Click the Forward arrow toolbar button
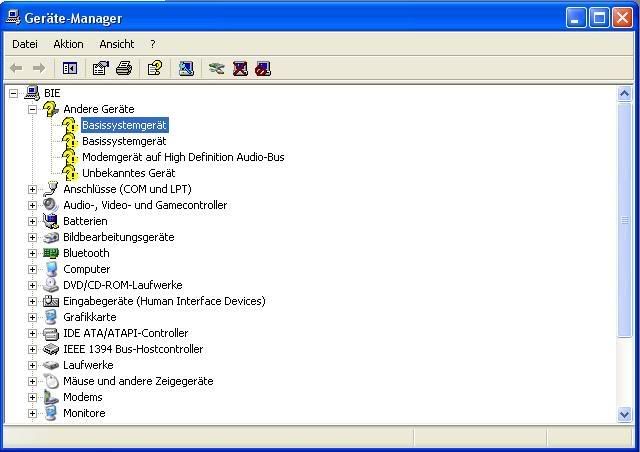640x452 pixels. 39,68
